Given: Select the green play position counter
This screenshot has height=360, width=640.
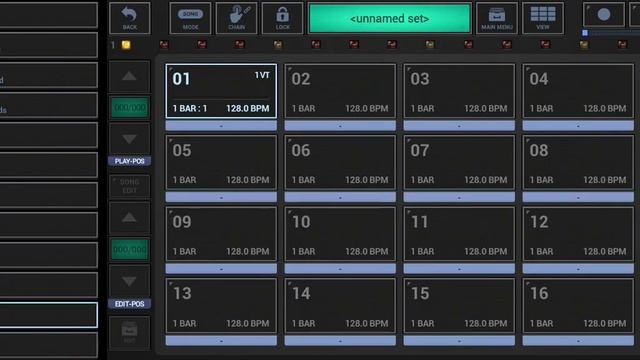Looking at the screenshot, I should click(x=130, y=108).
